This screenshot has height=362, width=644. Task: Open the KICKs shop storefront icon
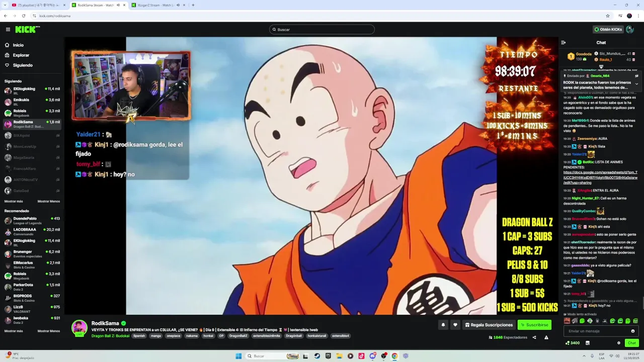tap(588, 343)
